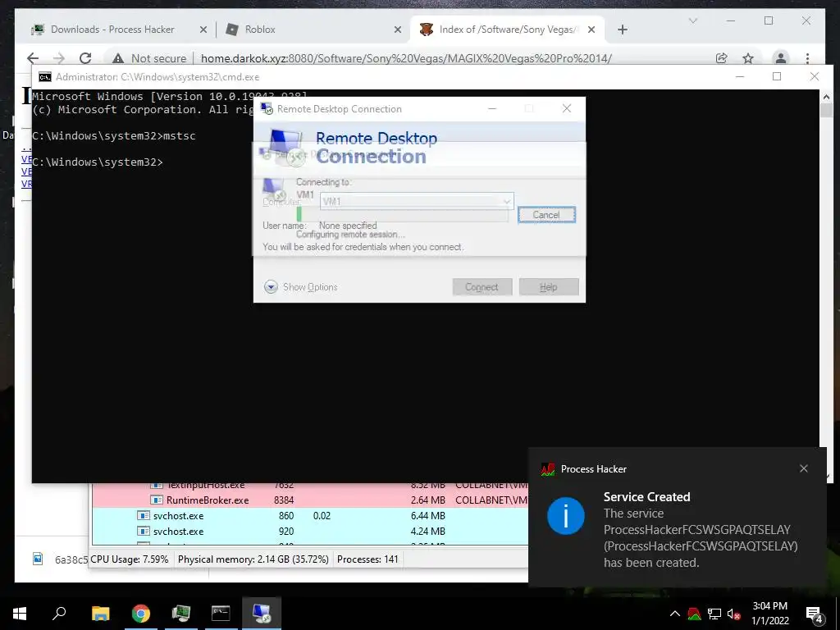Close the Index of Sony Vegas tab
The height and width of the screenshot is (630, 840).
[x=591, y=30]
